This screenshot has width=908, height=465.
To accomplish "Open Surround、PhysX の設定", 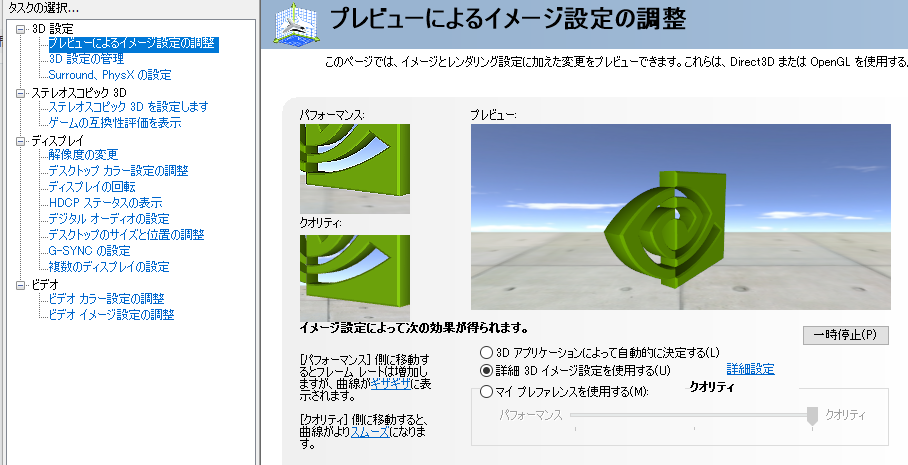I will pyautogui.click(x=110, y=75).
